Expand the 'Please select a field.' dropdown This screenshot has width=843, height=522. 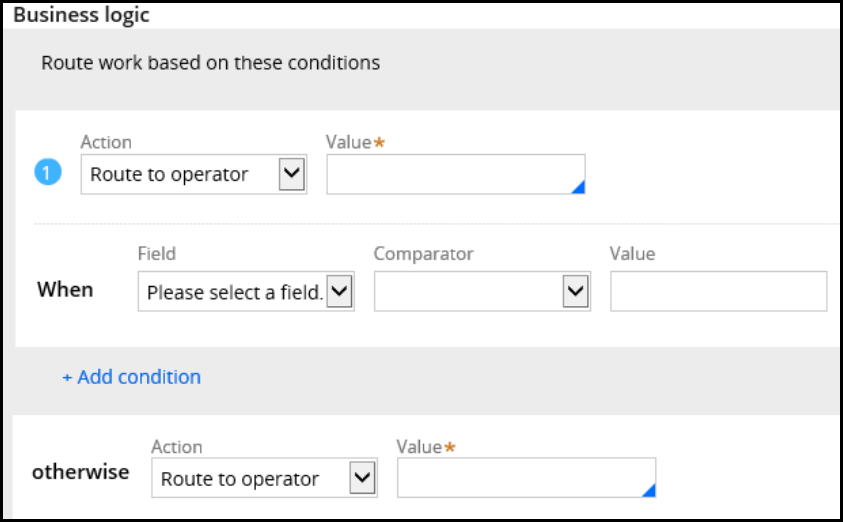245,292
